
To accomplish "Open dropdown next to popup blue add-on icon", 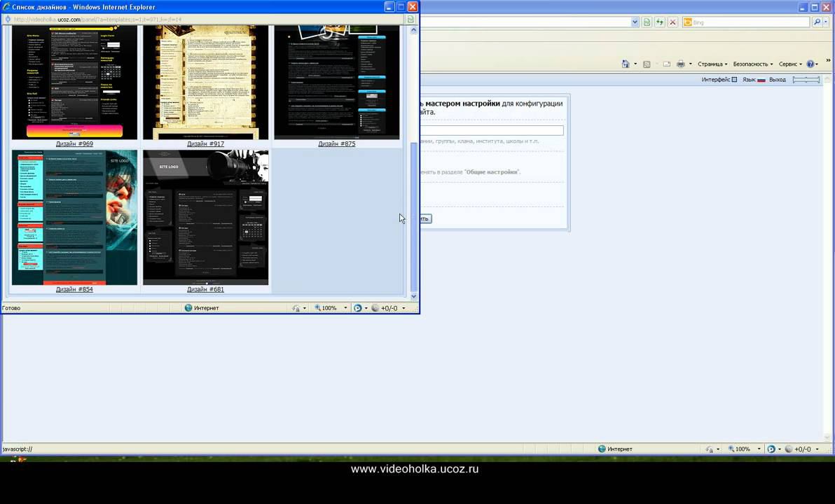I will pyautogui.click(x=366, y=308).
